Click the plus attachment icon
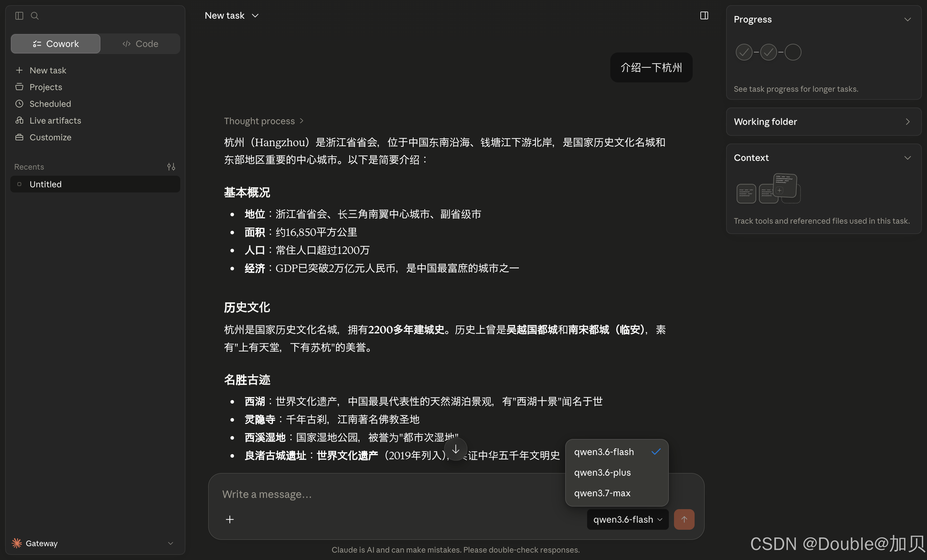The width and height of the screenshot is (927, 560). click(x=229, y=519)
